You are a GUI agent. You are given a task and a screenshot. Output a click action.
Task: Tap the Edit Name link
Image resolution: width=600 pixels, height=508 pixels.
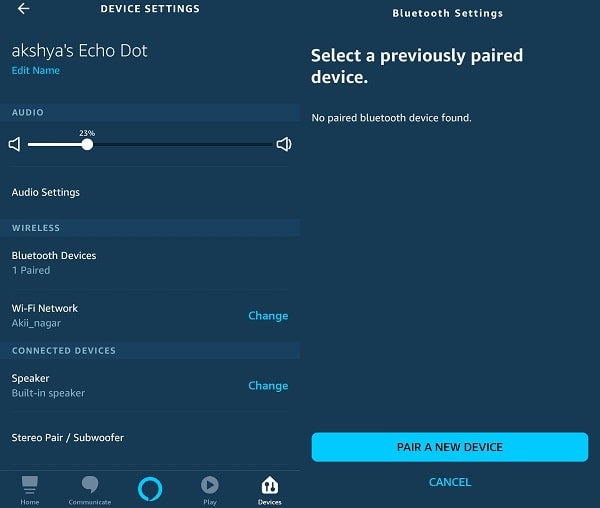tap(36, 70)
